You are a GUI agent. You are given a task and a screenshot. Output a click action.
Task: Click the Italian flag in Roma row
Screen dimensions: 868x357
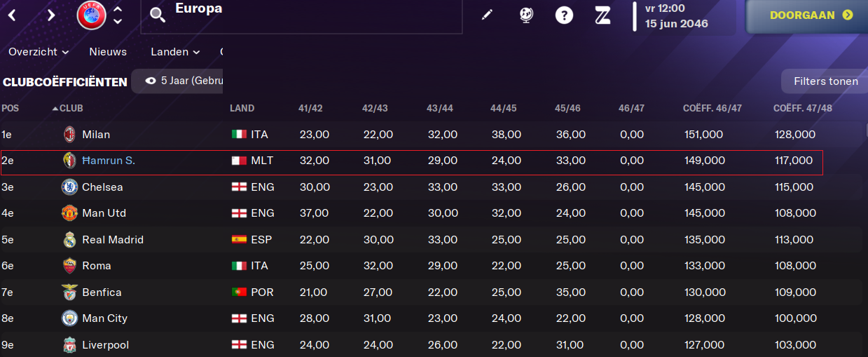[x=239, y=265]
